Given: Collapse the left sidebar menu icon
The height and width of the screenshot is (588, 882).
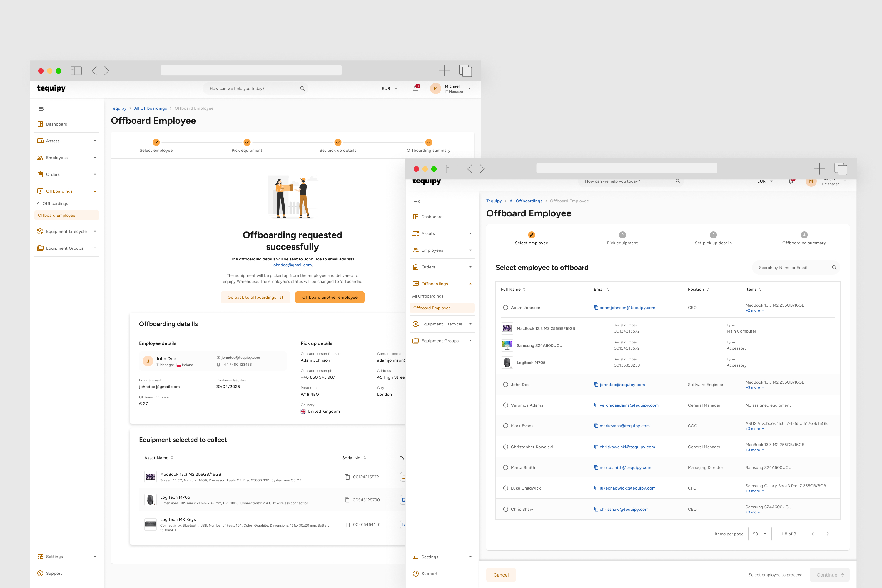Looking at the screenshot, I should [41, 109].
